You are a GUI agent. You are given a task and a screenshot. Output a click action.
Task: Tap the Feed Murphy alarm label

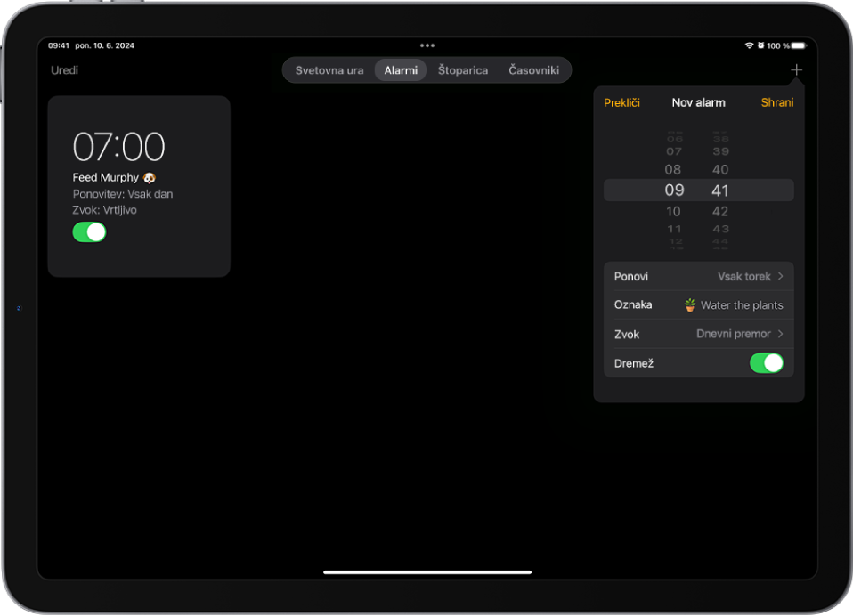106,178
